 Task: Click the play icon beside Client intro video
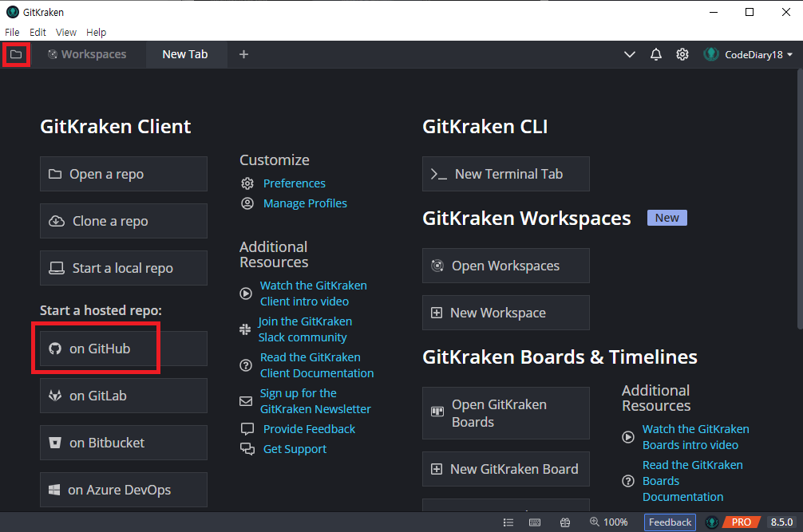tap(246, 294)
